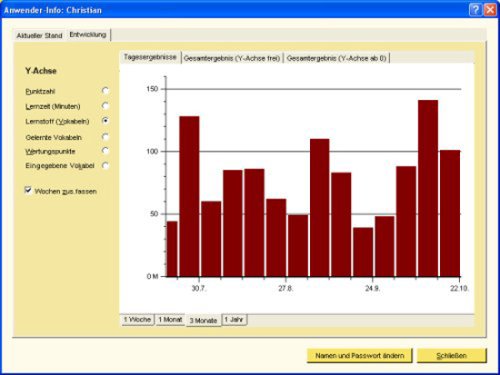500x375 pixels.
Task: Toggle the Wochen zus.fassen checkbox
Action: point(28,190)
